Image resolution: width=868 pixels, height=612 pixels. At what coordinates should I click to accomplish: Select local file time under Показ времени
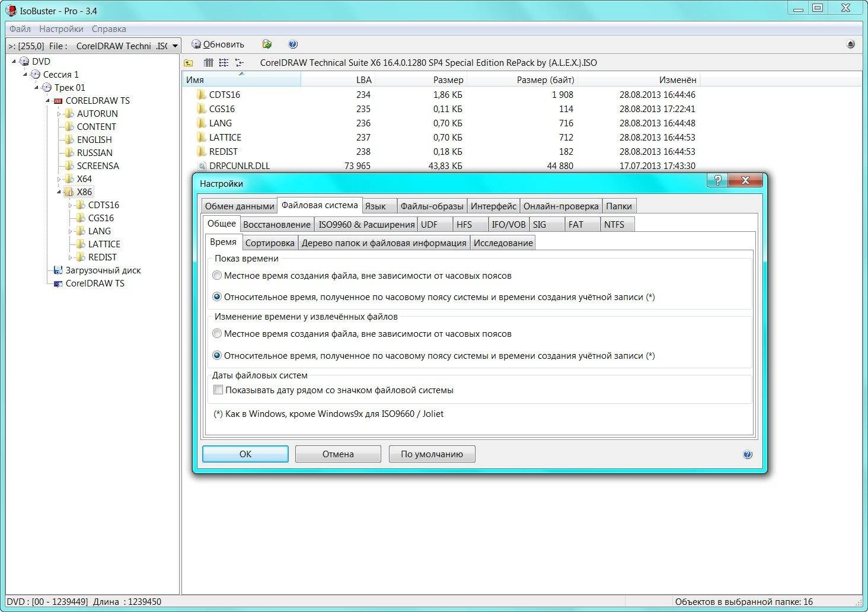tap(217, 276)
